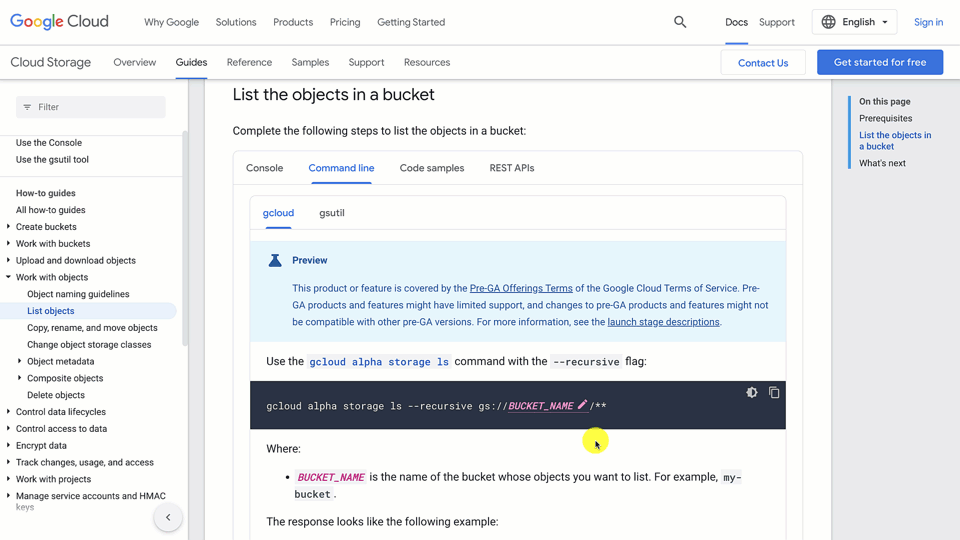
Task: Copy the gcloud command to clipboard
Action: click(774, 393)
